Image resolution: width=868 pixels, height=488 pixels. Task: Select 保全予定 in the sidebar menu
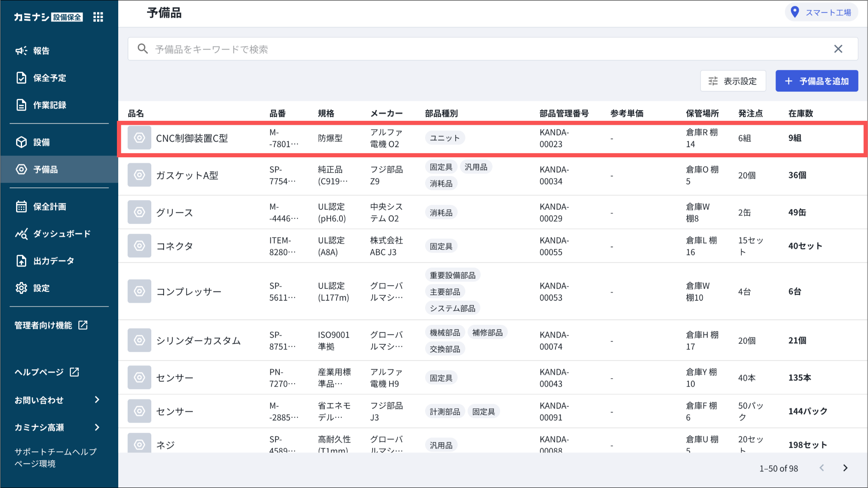pyautogui.click(x=50, y=78)
